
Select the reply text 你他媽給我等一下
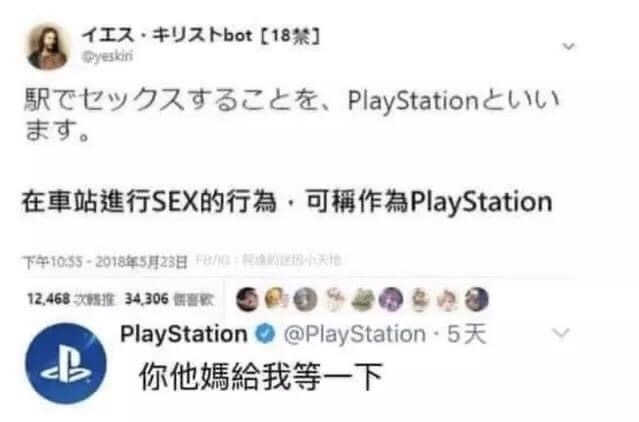coord(261,377)
